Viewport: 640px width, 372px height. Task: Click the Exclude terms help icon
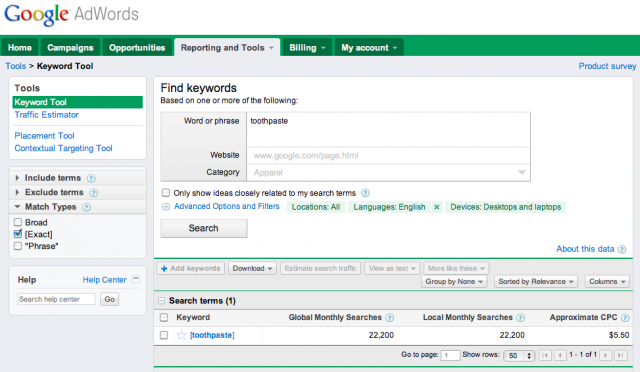click(93, 193)
